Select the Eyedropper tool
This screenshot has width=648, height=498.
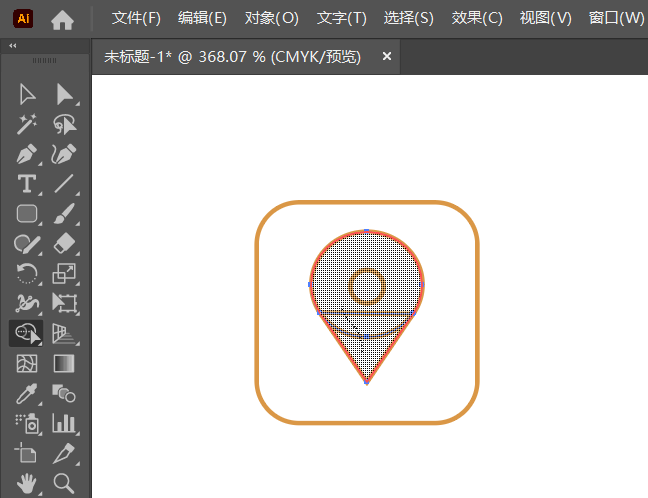pos(27,393)
